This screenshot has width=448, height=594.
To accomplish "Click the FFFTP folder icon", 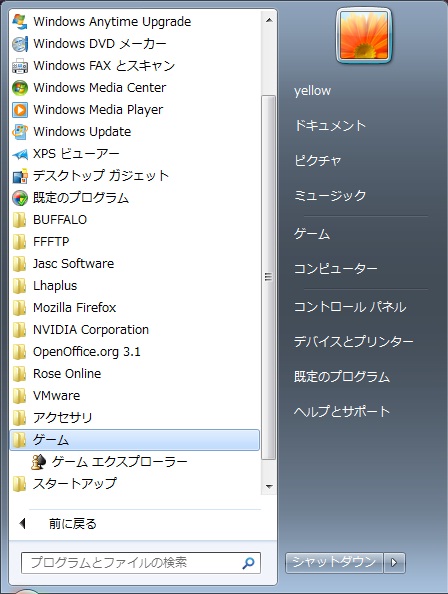I will coord(19,242).
